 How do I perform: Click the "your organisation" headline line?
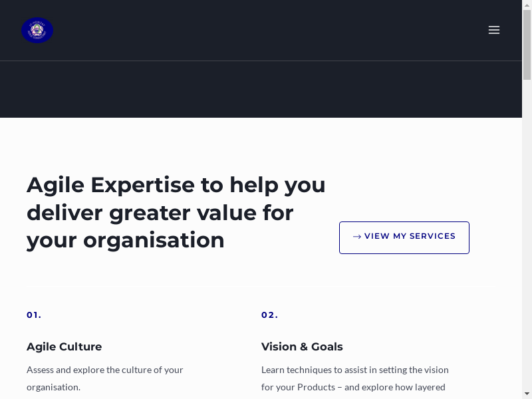point(126,240)
